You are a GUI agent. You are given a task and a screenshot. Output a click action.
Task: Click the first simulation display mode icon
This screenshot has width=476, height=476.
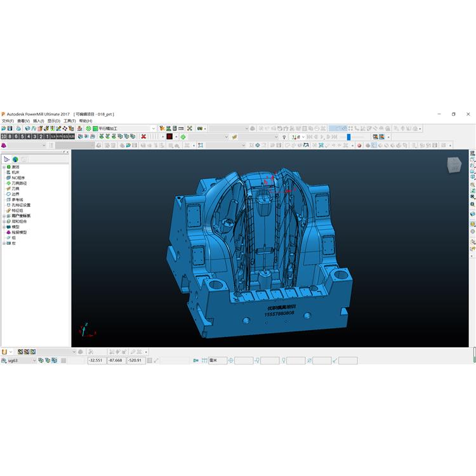tap(376, 137)
